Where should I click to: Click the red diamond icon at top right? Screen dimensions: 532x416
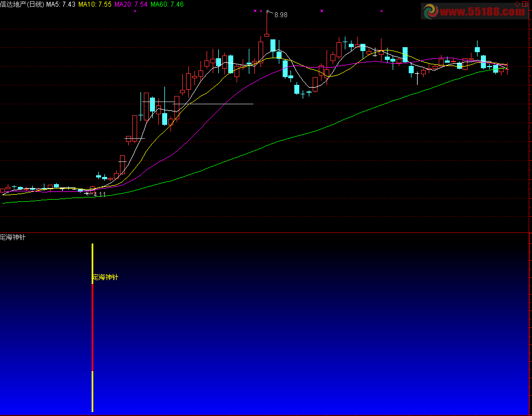click(517, 4)
